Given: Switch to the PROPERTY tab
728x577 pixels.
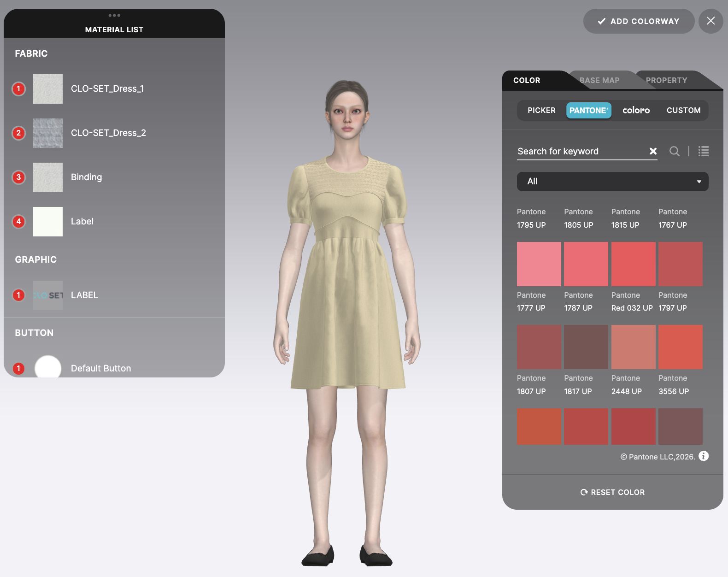Looking at the screenshot, I should [667, 80].
